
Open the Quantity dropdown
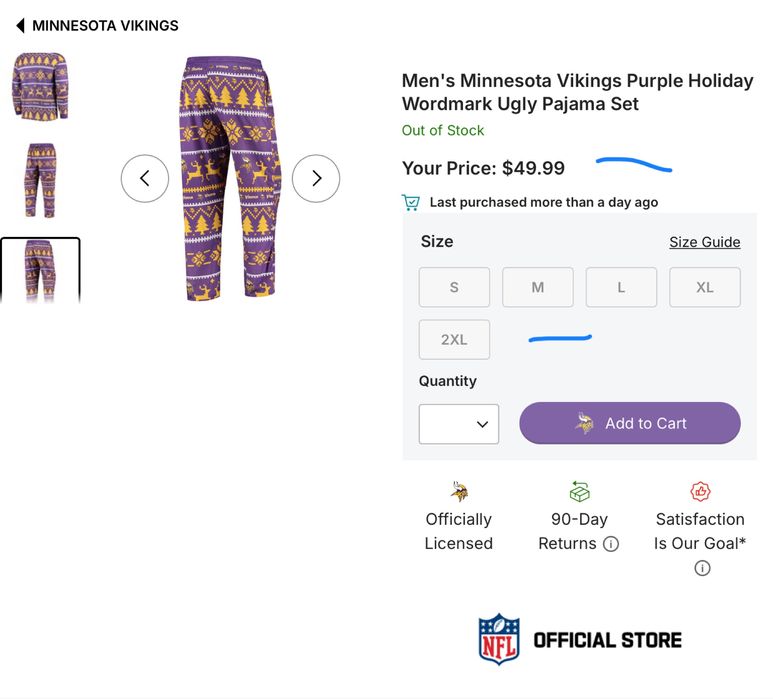click(459, 424)
